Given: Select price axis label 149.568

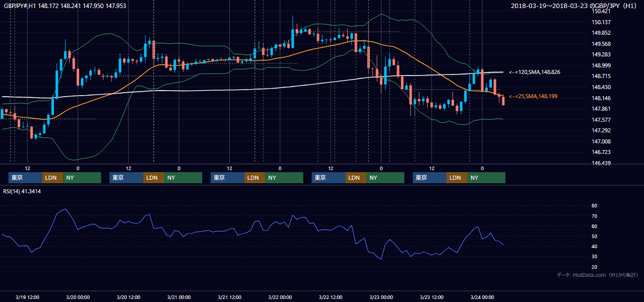Looking at the screenshot, I should (x=601, y=44).
